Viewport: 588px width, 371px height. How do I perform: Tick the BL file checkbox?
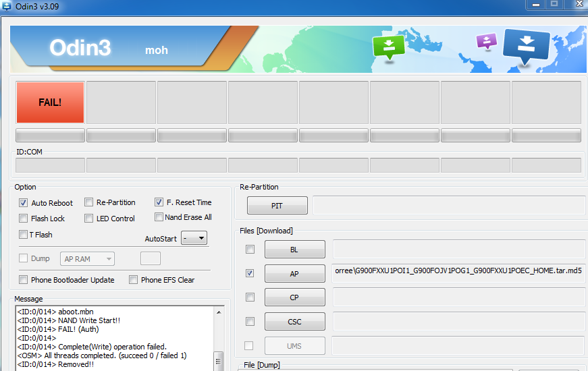tap(250, 249)
